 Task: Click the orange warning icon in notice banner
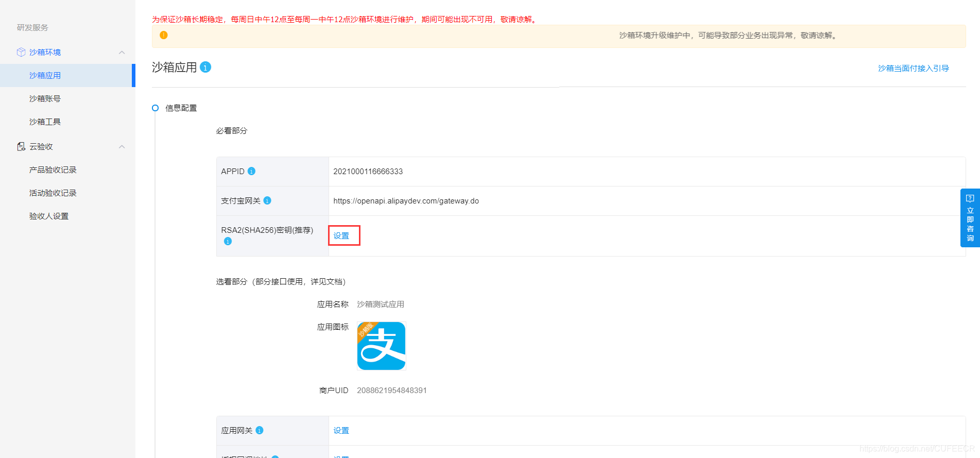164,35
